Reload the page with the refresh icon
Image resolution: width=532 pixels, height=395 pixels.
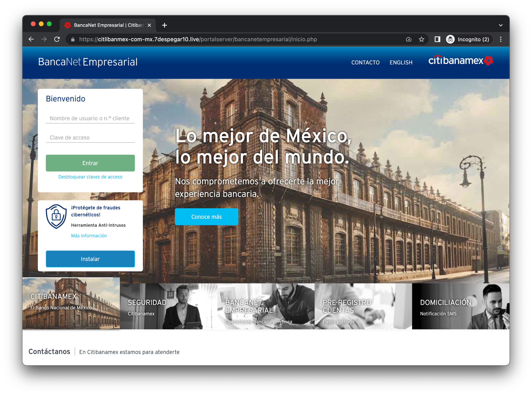[x=57, y=39]
